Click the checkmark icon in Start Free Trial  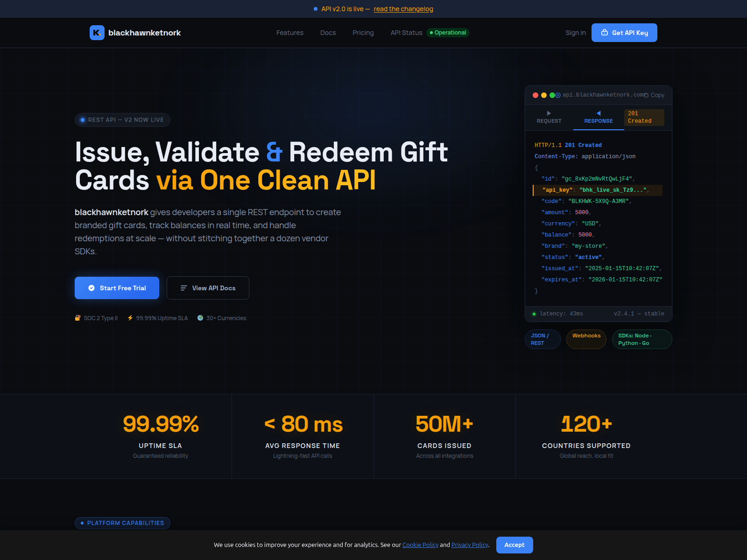[92, 288]
